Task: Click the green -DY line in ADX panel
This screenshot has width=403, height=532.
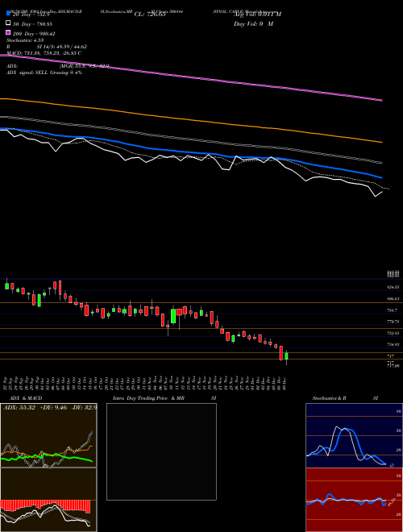Action: [46, 457]
